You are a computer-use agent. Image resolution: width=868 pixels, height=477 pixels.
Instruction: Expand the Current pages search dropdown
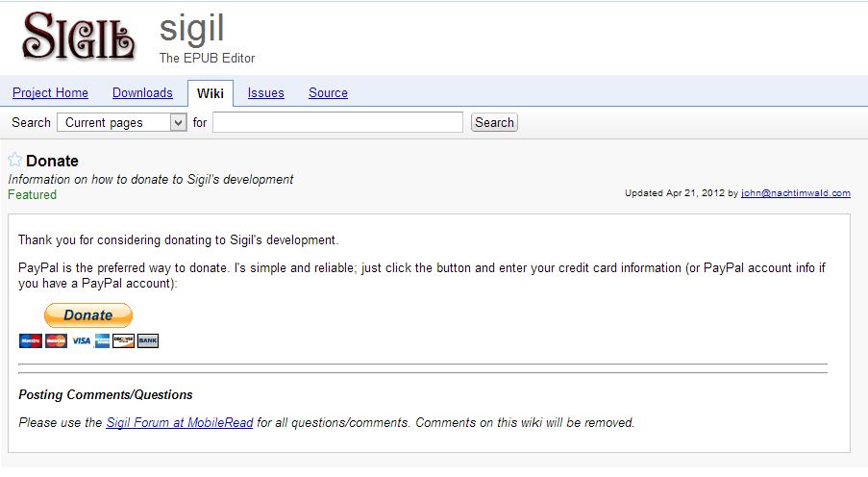tap(122, 122)
